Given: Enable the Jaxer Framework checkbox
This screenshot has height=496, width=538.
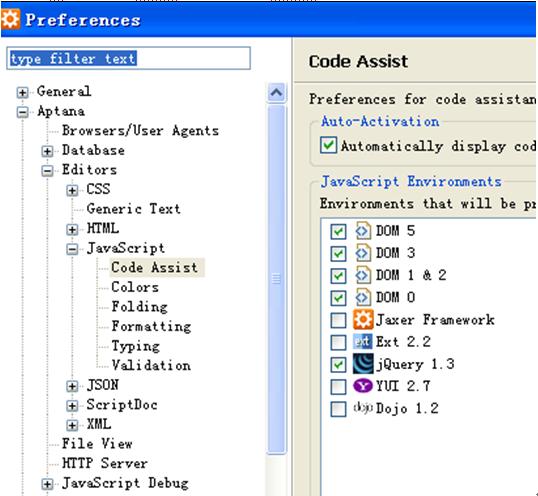Looking at the screenshot, I should point(338,320).
